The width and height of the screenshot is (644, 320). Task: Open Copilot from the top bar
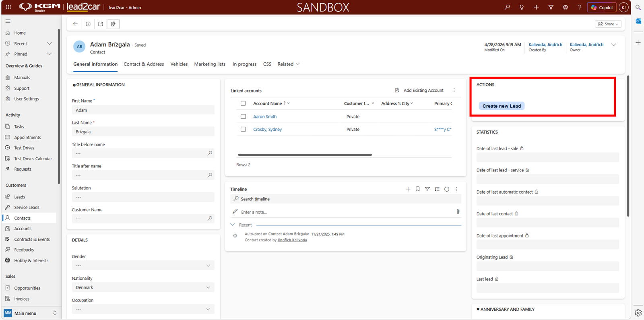tap(602, 7)
